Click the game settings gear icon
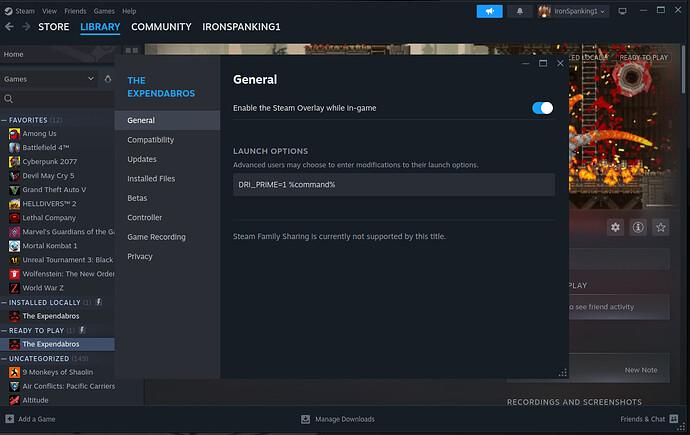 [x=616, y=227]
